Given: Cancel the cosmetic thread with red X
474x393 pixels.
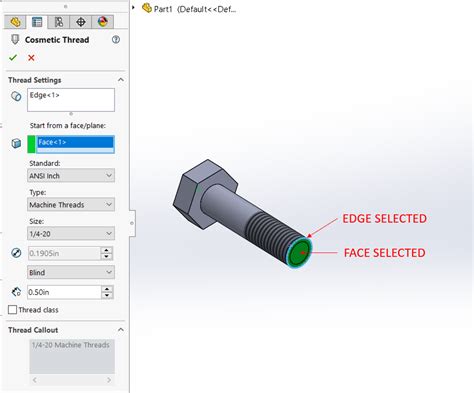Looking at the screenshot, I should click(x=31, y=58).
